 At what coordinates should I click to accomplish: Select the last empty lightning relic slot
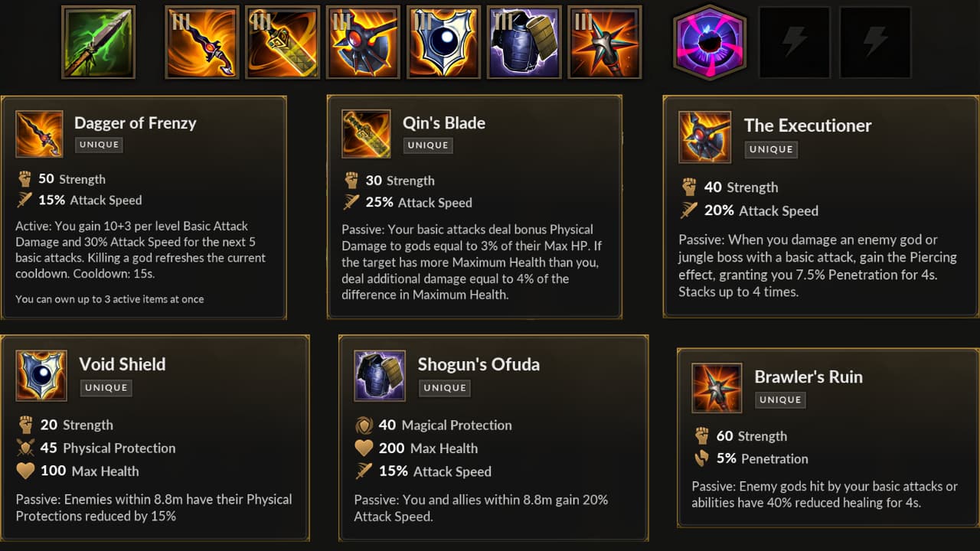point(875,42)
